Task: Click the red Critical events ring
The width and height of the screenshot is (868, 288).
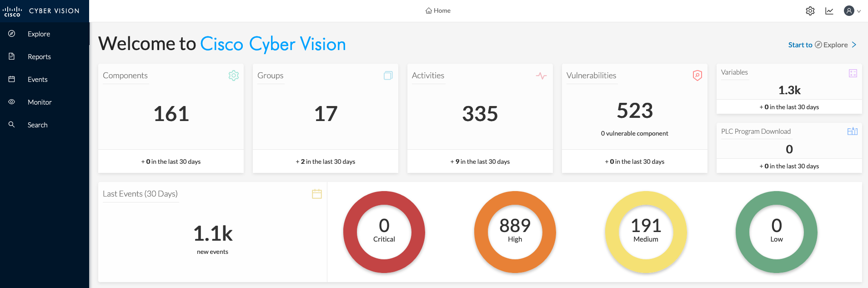Action: pyautogui.click(x=384, y=232)
